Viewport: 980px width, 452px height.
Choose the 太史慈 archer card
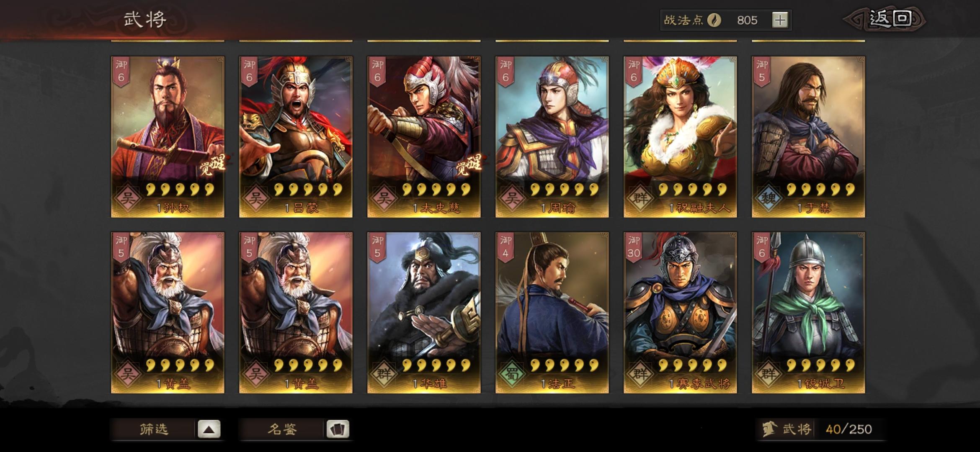tap(424, 137)
